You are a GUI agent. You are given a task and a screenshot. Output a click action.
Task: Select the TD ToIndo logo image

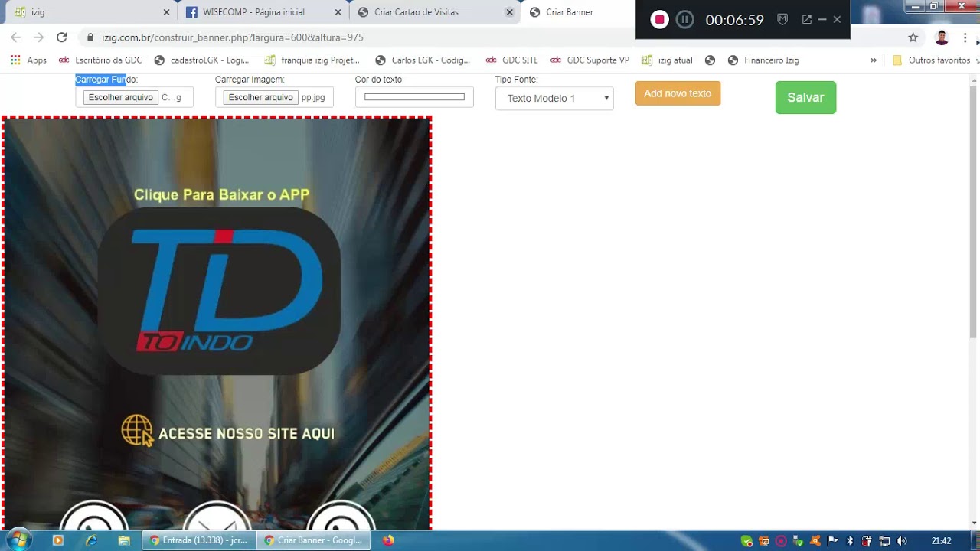219,291
